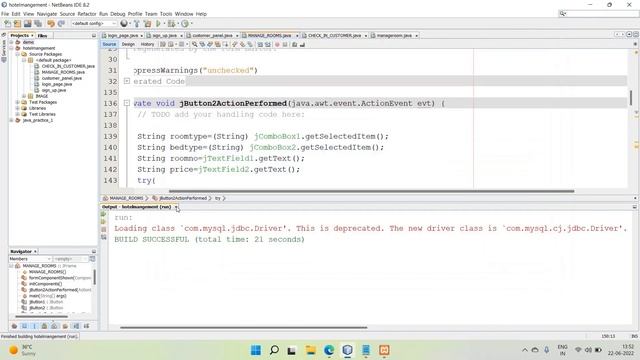The image size is (640, 360).
Task: Click the Debug Project toolbar icon
Action: (171, 24)
